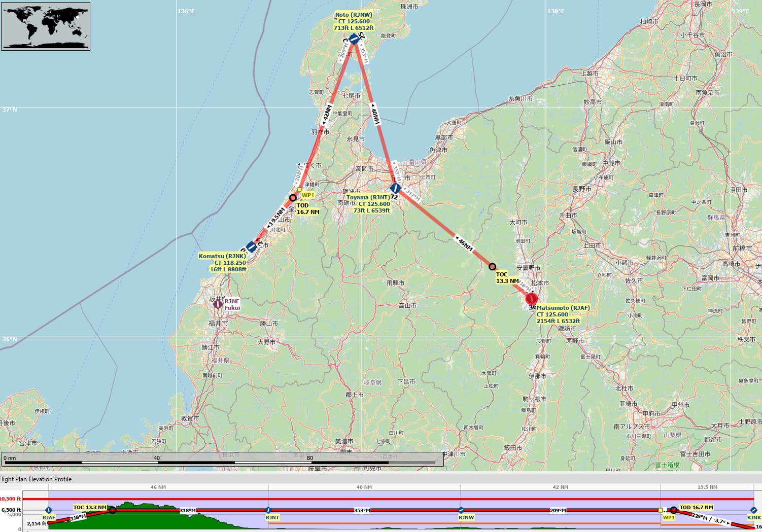Click the 37°N latitude grid label

tap(10, 110)
